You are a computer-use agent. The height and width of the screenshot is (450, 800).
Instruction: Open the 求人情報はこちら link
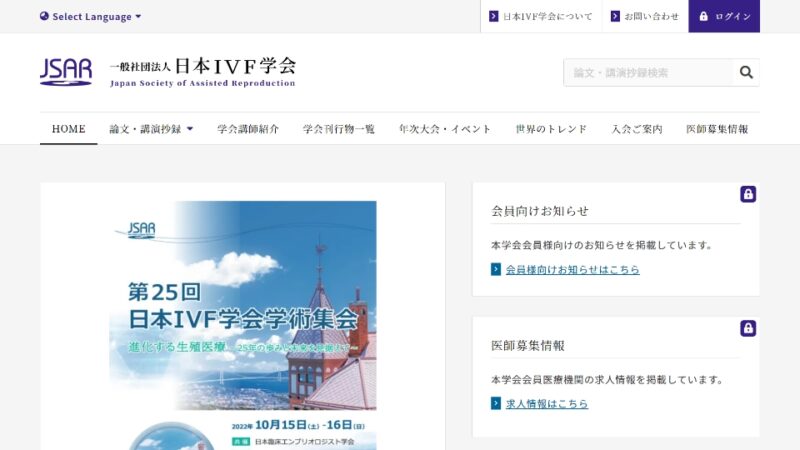547,404
